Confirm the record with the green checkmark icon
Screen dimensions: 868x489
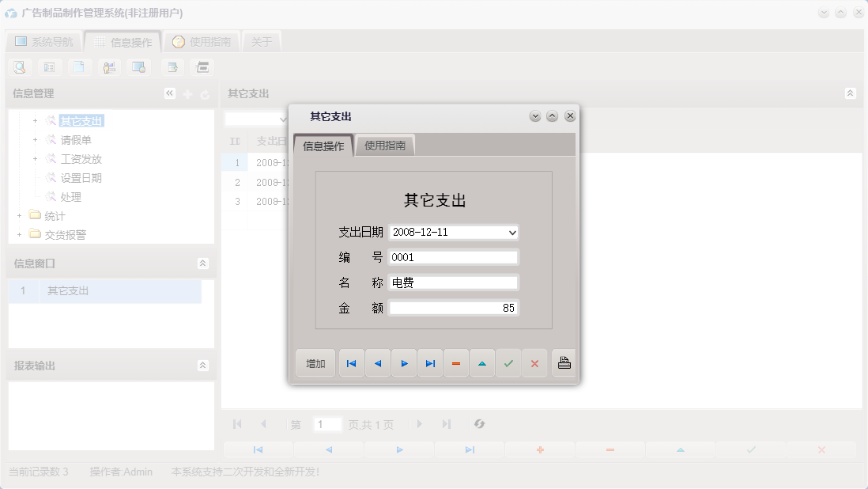coord(509,363)
